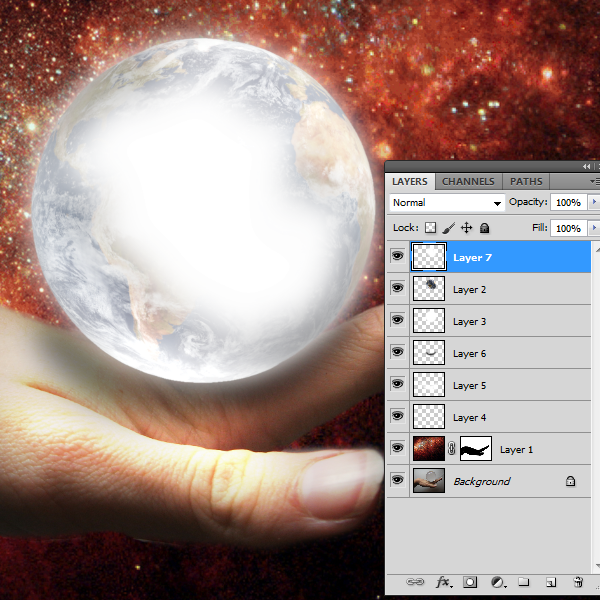Switch to the Channels tab
The height and width of the screenshot is (600, 600).
click(468, 181)
